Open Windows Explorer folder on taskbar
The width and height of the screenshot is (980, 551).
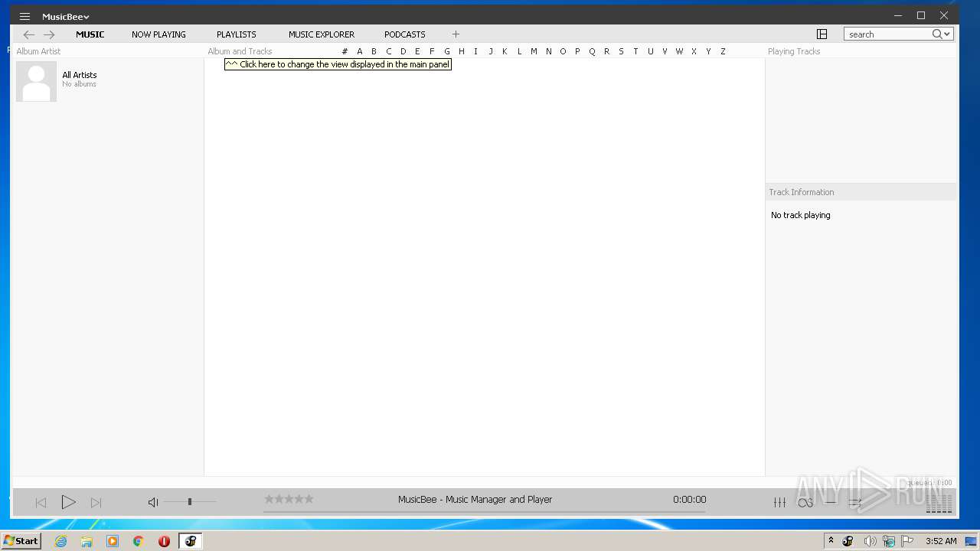87,541
